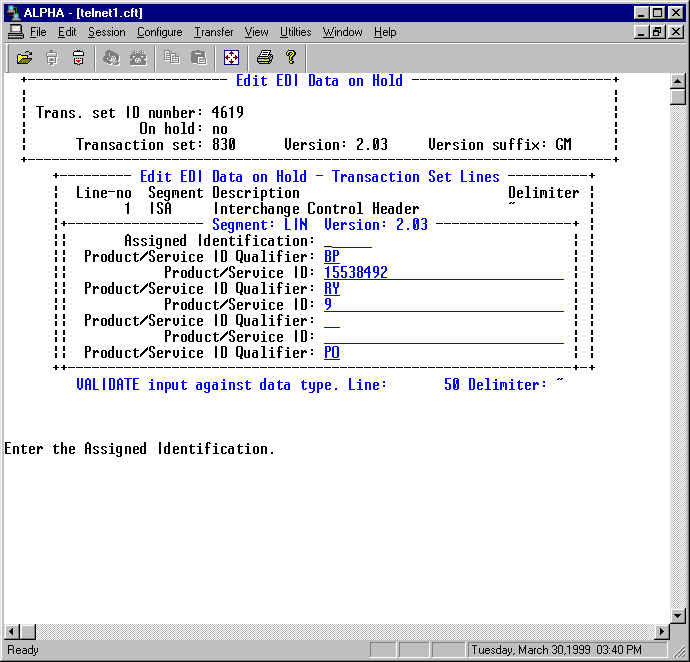Click the horizontal scrollbar right arrow
The image size is (690, 662).
[661, 632]
